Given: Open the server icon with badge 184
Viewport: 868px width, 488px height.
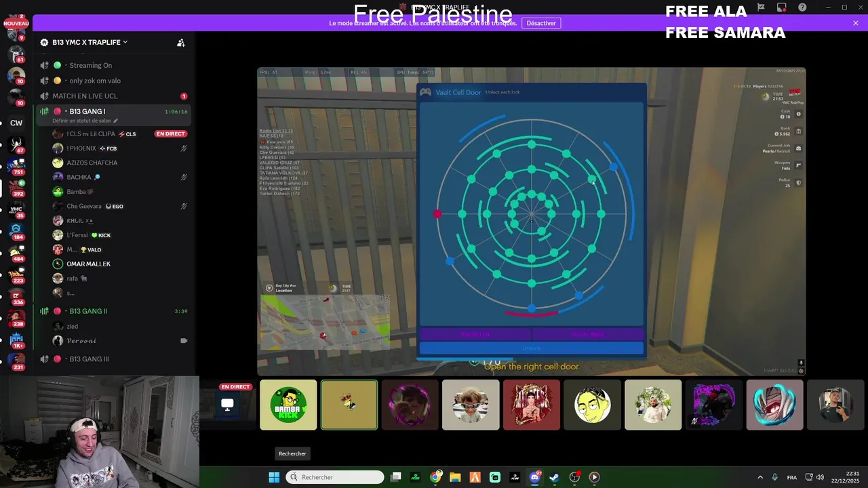Looking at the screenshot, I should (x=16, y=230).
